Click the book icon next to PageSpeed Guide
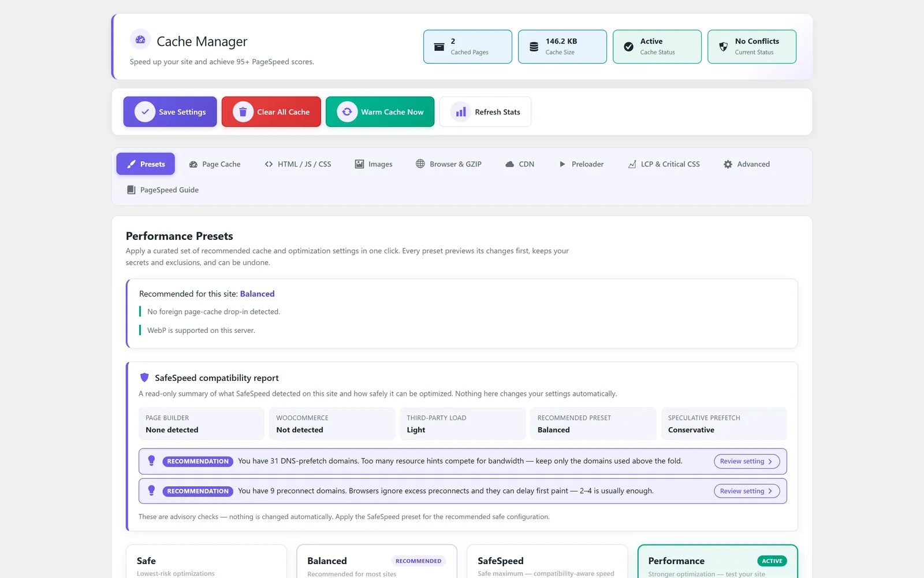924x578 pixels. pos(131,190)
